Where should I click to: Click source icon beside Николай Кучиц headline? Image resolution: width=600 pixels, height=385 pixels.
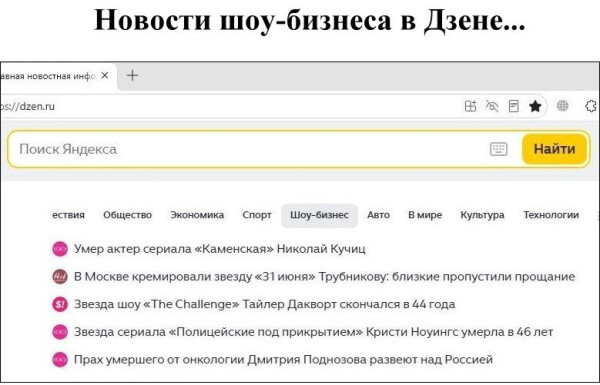60,249
